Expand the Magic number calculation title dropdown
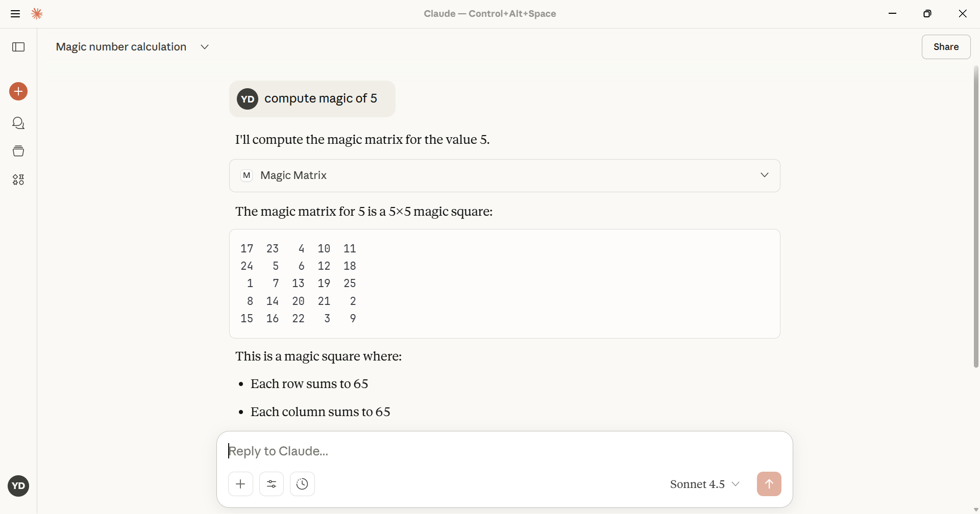The image size is (980, 514). coord(205,47)
